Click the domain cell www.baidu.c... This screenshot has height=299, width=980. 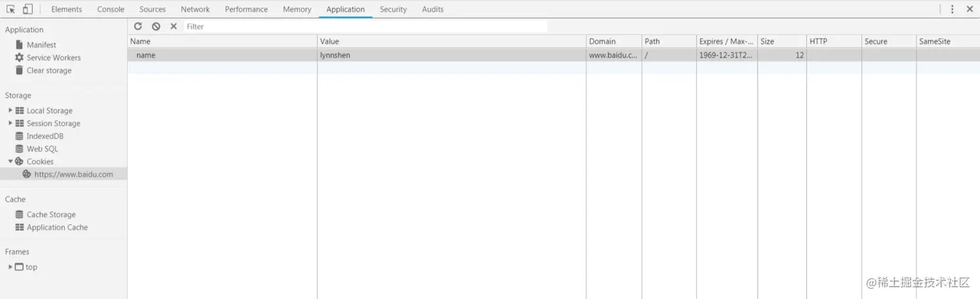(x=614, y=55)
